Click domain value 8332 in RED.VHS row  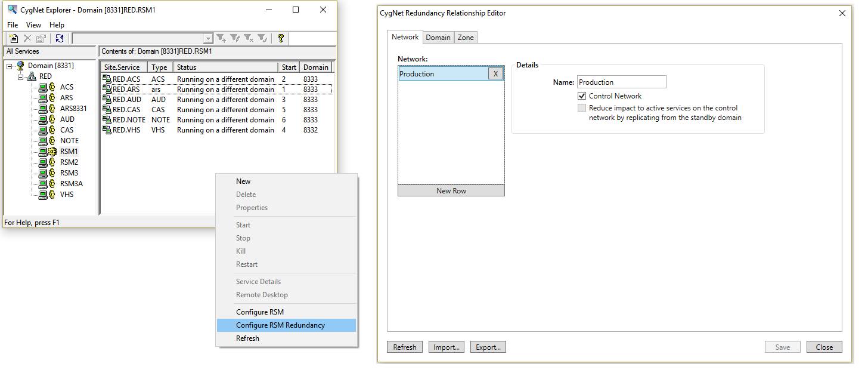pyautogui.click(x=311, y=130)
